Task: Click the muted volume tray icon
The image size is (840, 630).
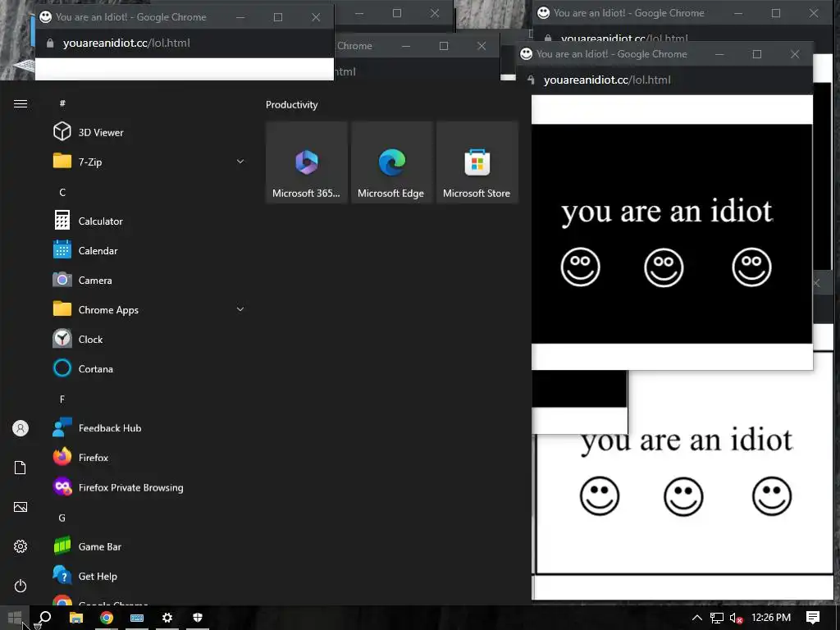Action: tap(736, 619)
